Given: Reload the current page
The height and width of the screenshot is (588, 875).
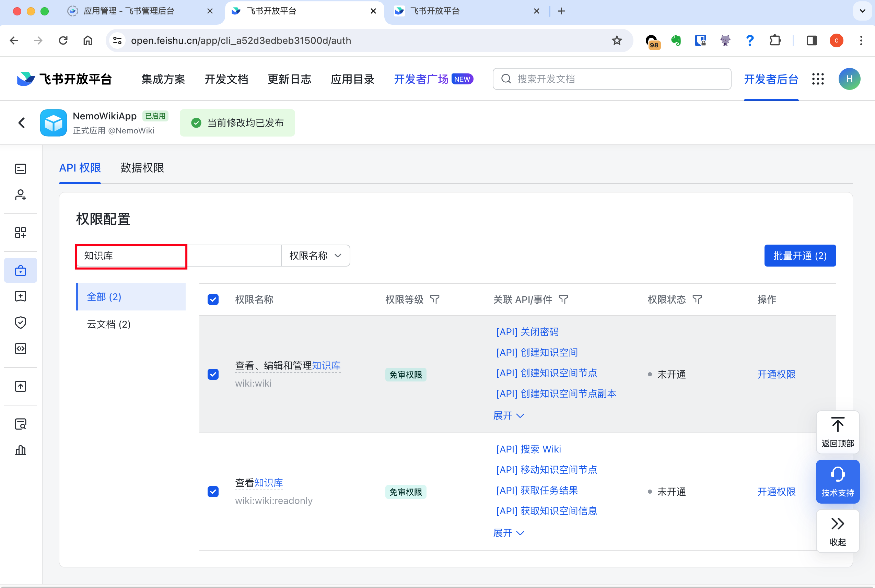Looking at the screenshot, I should click(x=63, y=40).
